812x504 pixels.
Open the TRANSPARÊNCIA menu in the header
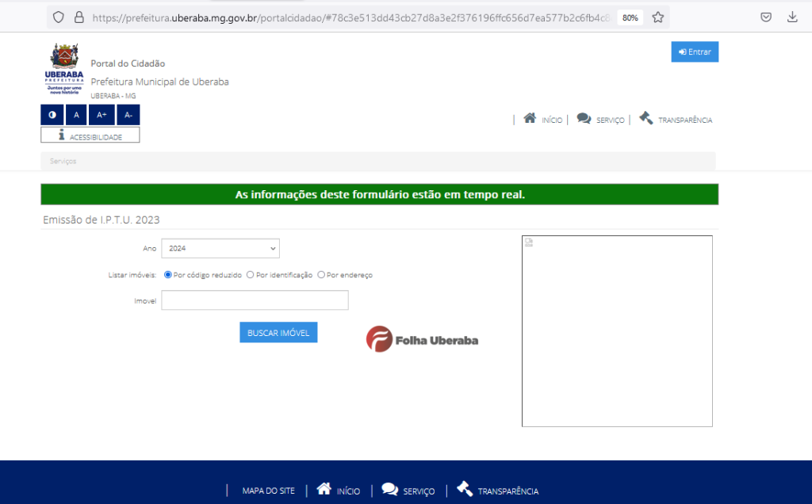[x=676, y=120]
